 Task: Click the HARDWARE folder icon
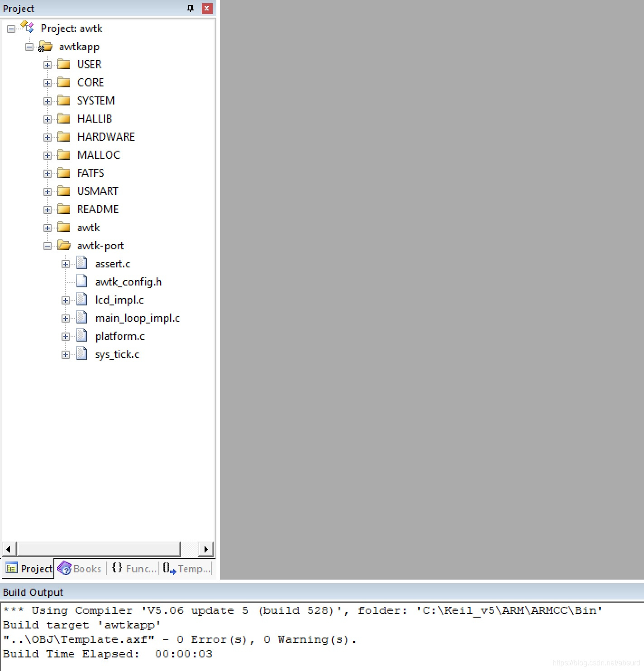[64, 137]
